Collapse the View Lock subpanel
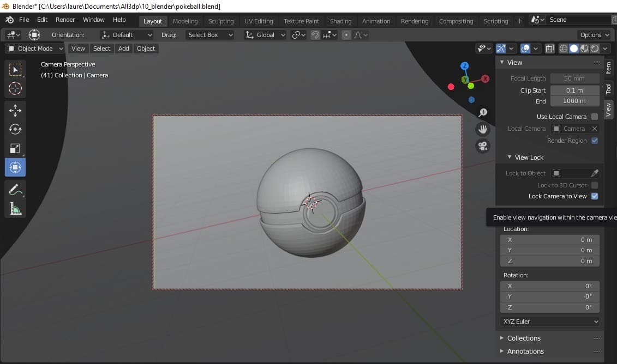The width and height of the screenshot is (617, 364). 509,157
